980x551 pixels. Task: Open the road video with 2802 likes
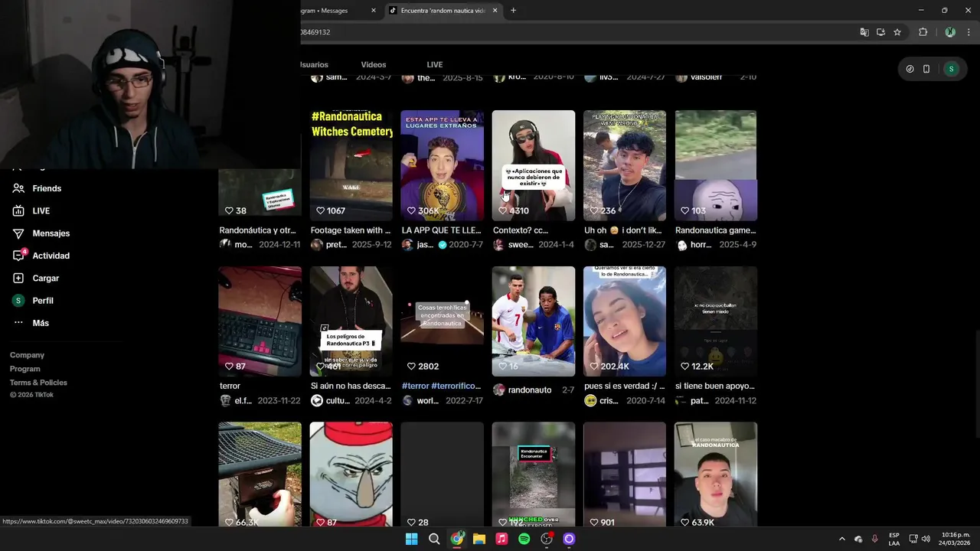pos(443,321)
